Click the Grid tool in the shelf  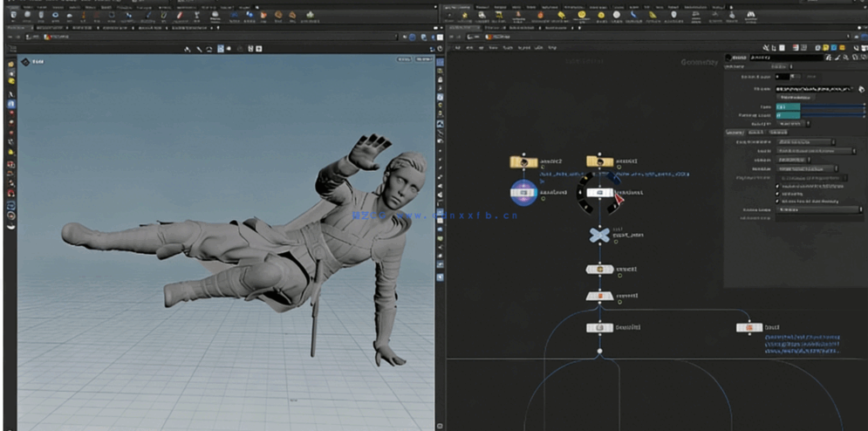(72, 15)
